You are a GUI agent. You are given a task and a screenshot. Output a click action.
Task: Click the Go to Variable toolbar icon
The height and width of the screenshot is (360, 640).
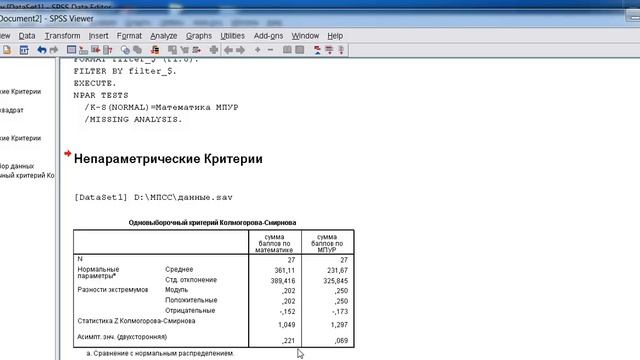96,50
